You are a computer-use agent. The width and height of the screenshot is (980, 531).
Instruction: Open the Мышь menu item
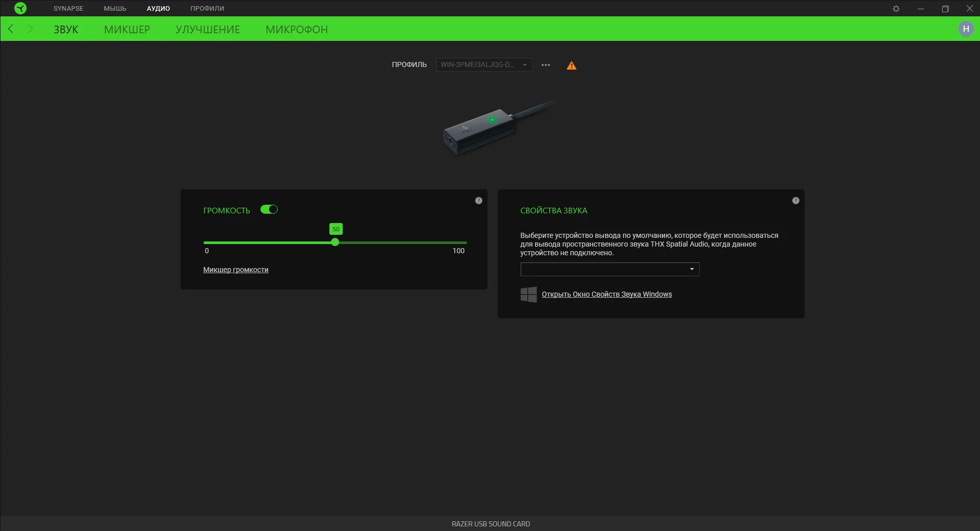(115, 9)
